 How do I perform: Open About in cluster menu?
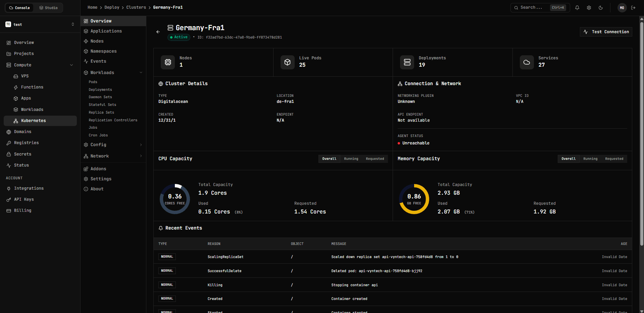113,189
